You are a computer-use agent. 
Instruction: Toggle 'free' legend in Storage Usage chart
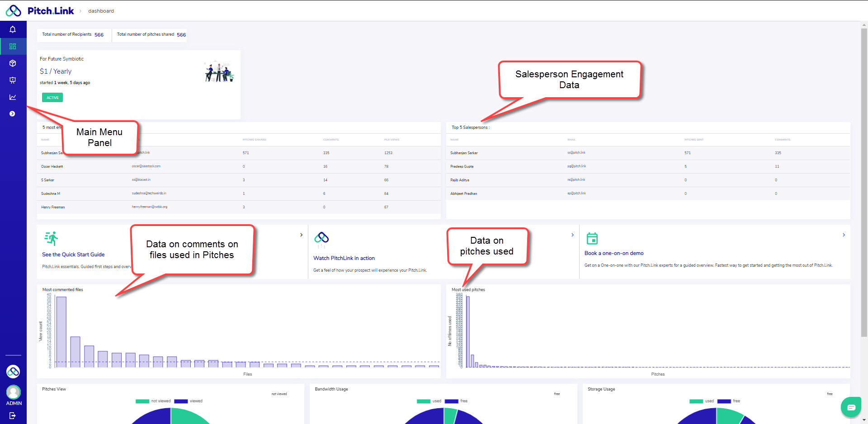(x=729, y=401)
